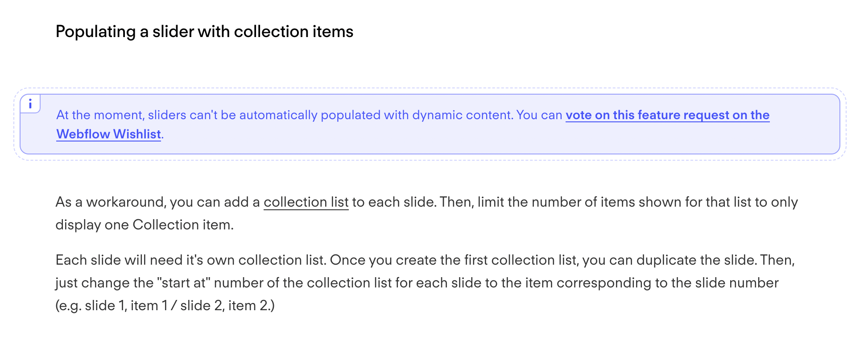Click the paragraph starting "As a workaround"
The width and height of the screenshot is (868, 341).
(x=426, y=213)
